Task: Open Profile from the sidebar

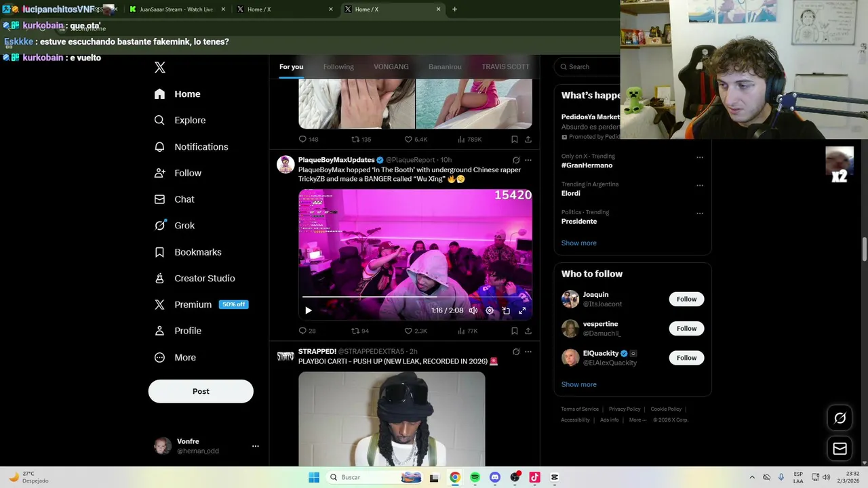Action: point(178,331)
